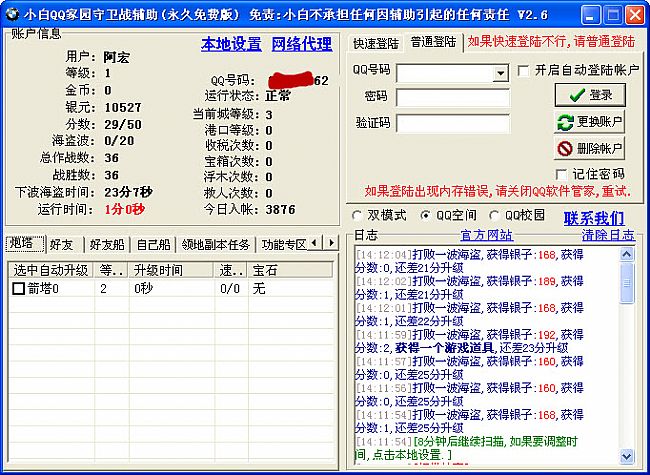Screen dimensions: 650x475
Task: Expand the QQ号码 combo box dropdown
Action: (x=501, y=74)
